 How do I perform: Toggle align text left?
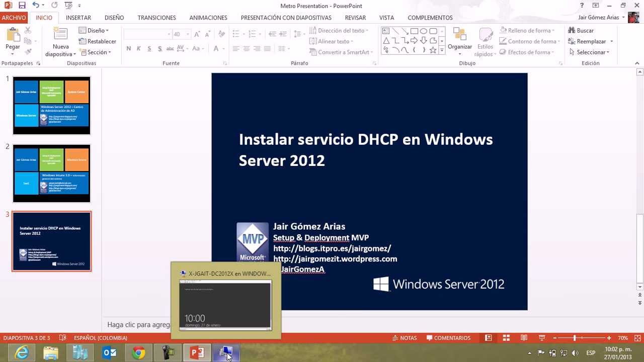(x=236, y=49)
